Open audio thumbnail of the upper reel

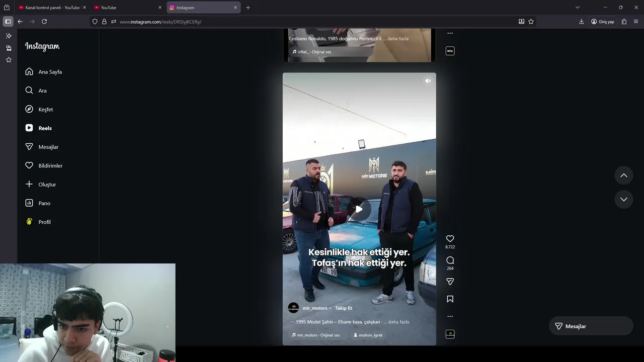click(450, 51)
